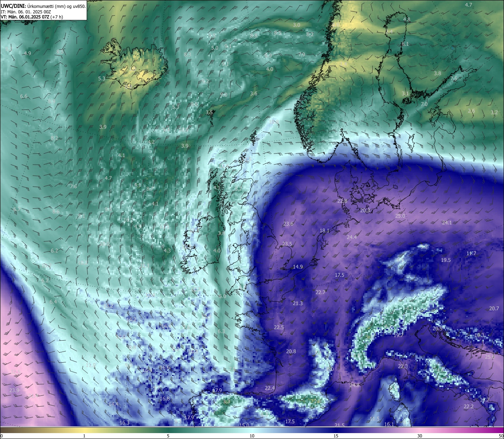The height and width of the screenshot is (439, 504).
Task: Click the 15 label on color scale
Action: tap(335, 436)
